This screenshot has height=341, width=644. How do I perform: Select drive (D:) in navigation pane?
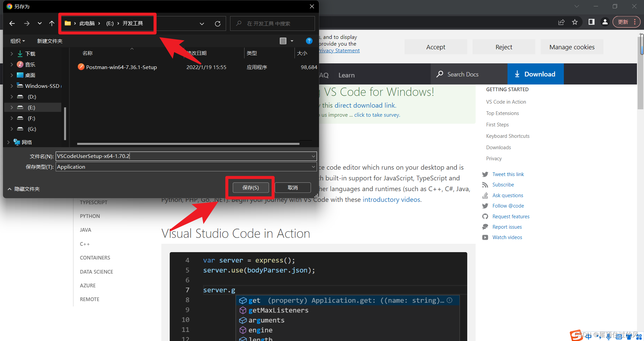click(32, 97)
